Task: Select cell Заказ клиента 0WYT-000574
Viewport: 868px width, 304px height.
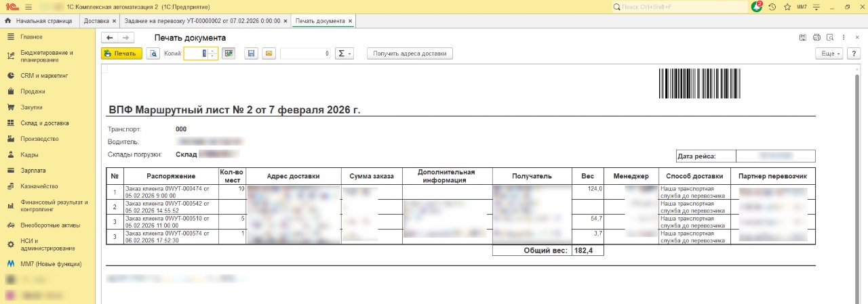Action: coord(170,236)
